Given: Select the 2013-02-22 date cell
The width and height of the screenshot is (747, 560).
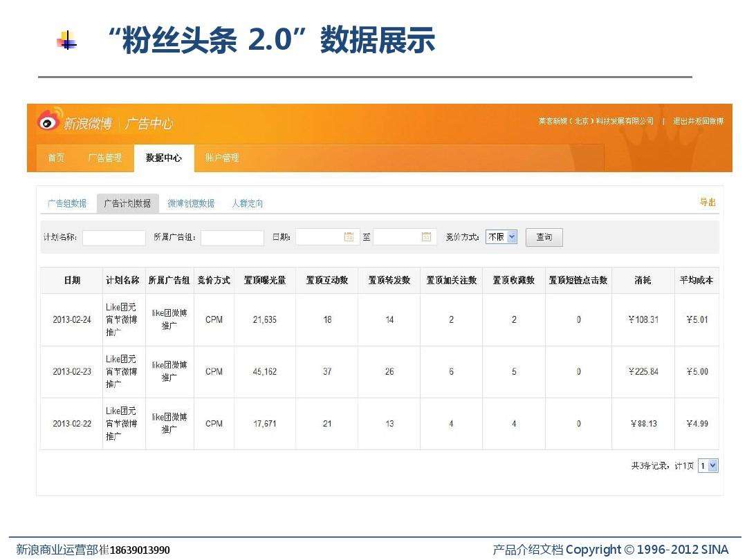Looking at the screenshot, I should [72, 423].
